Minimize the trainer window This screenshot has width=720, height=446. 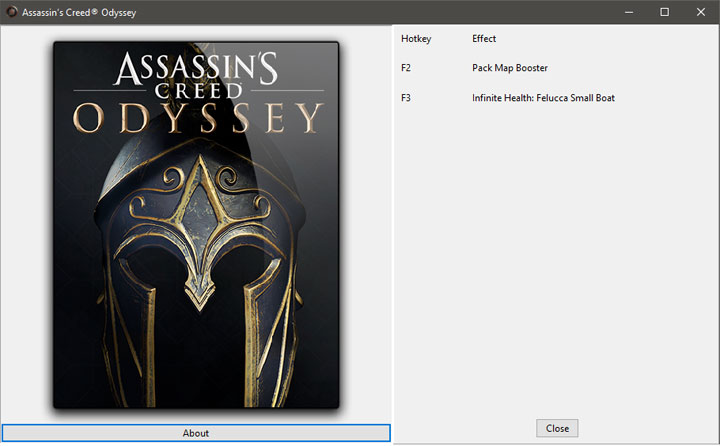[x=629, y=12]
